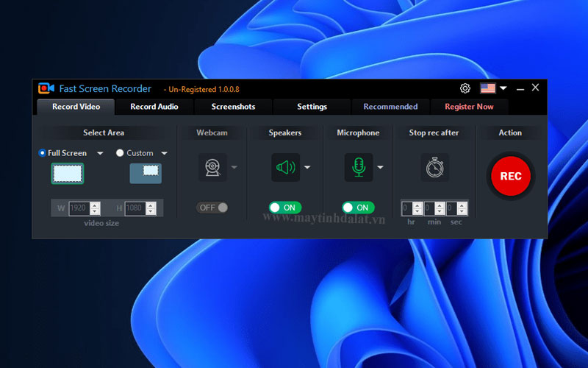588x368 pixels.
Task: Toggle the Webcam OFF switch
Action: [x=212, y=208]
